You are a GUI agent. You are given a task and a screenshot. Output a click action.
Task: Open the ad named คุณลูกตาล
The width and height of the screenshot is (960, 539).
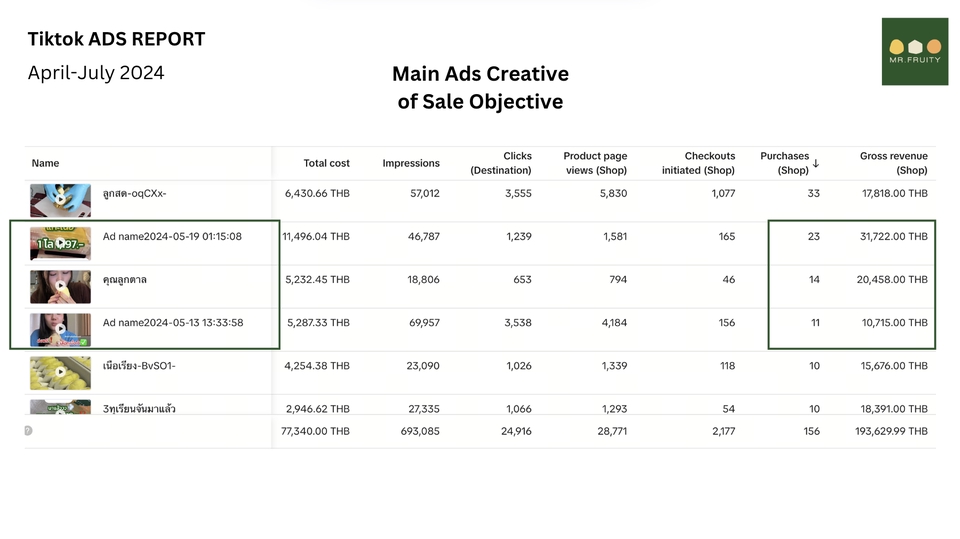tap(125, 280)
